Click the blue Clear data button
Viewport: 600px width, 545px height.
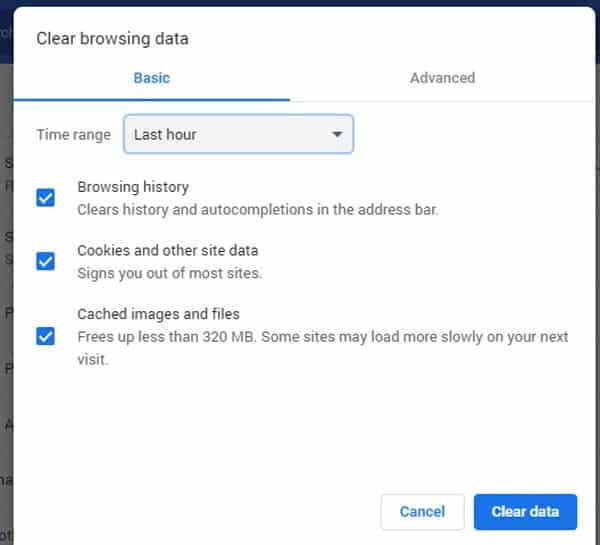point(525,512)
